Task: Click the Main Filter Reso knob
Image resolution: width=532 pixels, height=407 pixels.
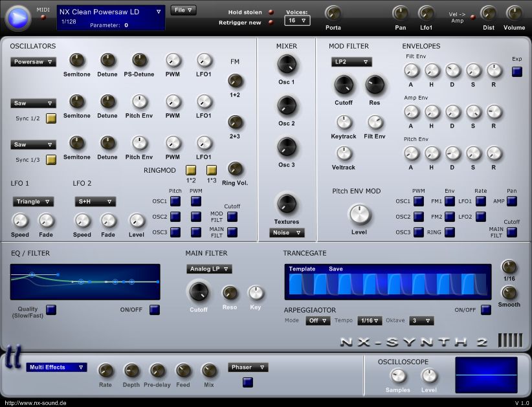Action: (x=230, y=292)
